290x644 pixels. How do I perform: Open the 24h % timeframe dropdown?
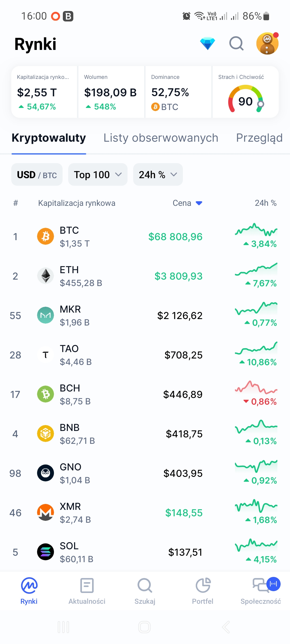pyautogui.click(x=158, y=175)
